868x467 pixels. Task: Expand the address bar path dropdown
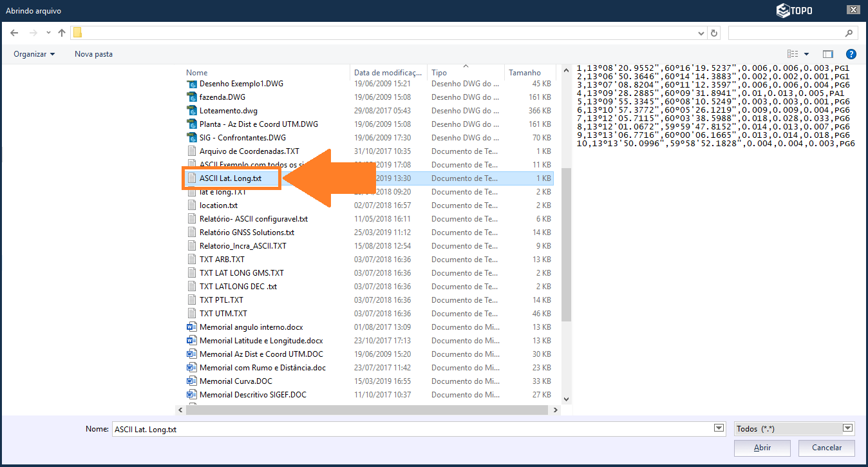(x=701, y=33)
